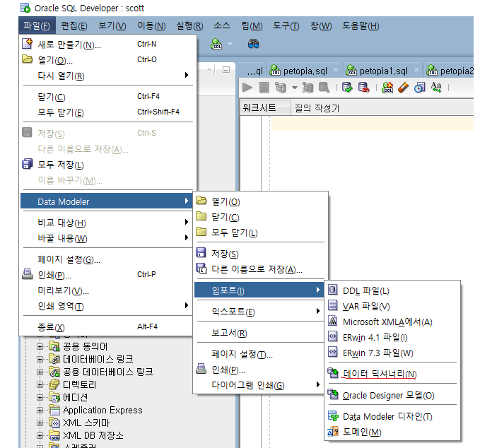The width and height of the screenshot is (492, 448).
Task: Select 모두 닫기(E) in File menu
Action: 107,112
